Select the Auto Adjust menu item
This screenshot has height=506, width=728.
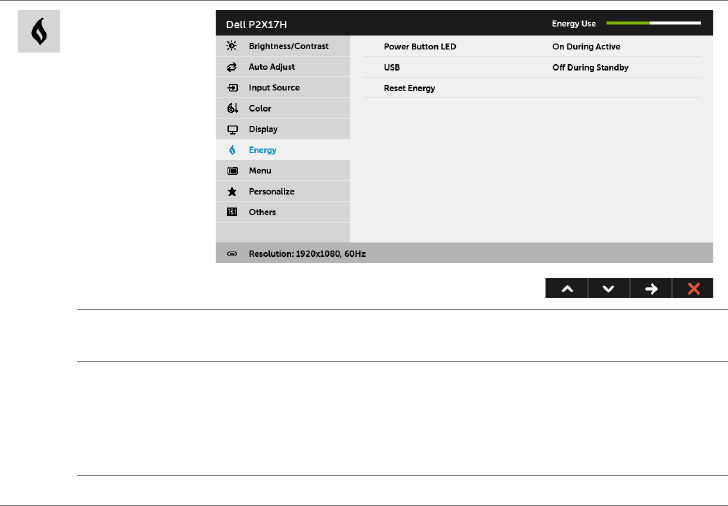[x=283, y=67]
